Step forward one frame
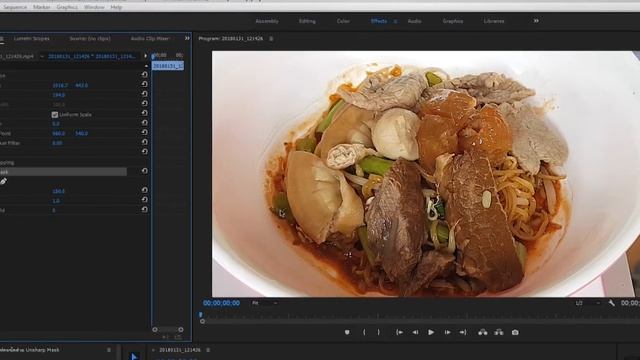This screenshot has height=360, width=640. click(x=447, y=332)
